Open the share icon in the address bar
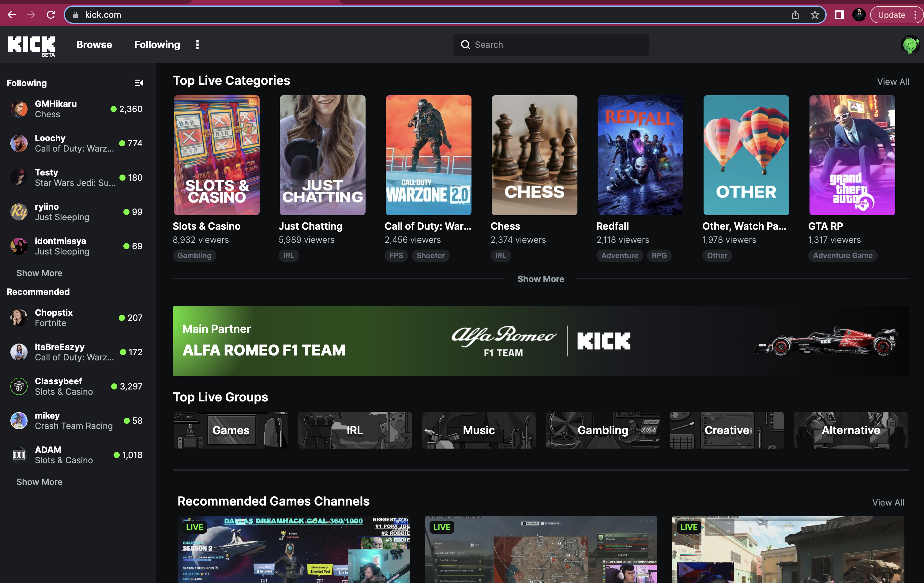The width and height of the screenshot is (924, 583). (x=795, y=15)
